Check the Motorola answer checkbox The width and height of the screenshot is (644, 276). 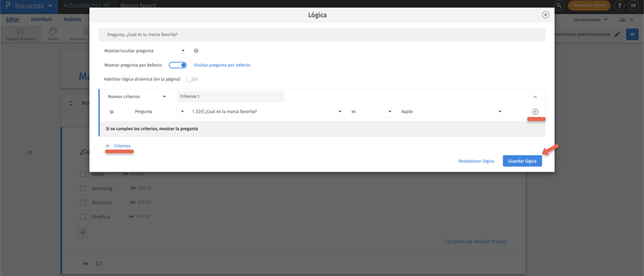83,203
